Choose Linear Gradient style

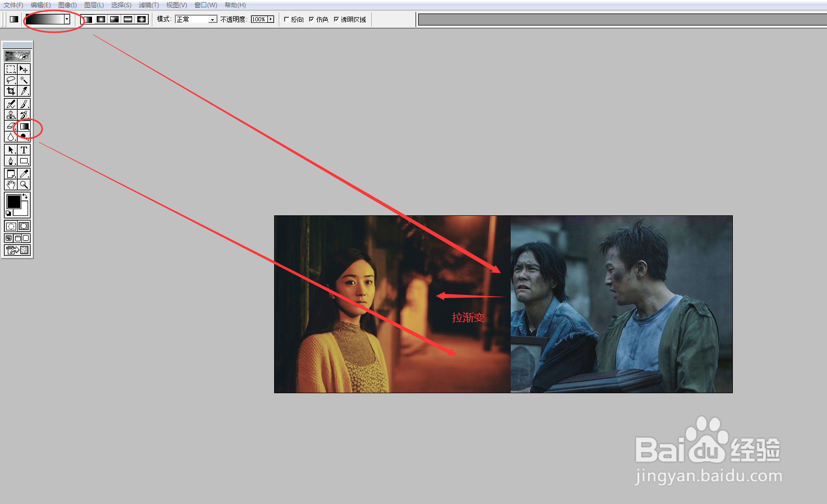pos(88,19)
